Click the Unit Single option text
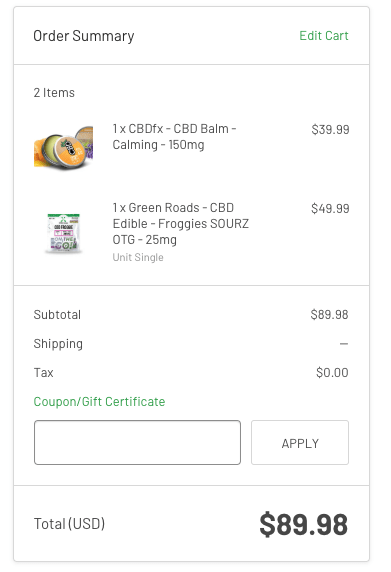The image size is (391, 572). (138, 257)
